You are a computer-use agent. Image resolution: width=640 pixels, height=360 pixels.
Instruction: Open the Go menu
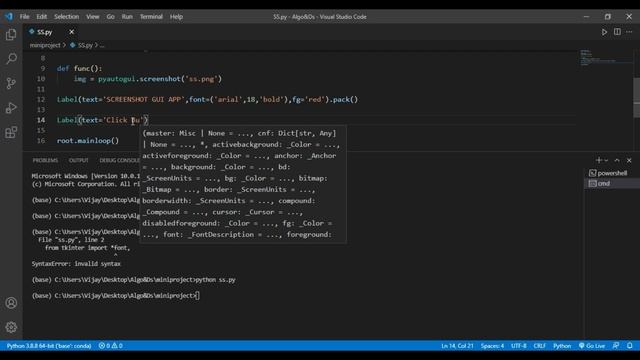click(x=111, y=17)
